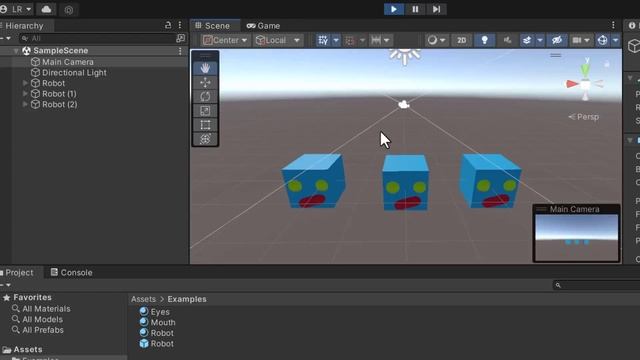Click the Main Camera preview thumbnail
This screenshot has height=360, width=640.
[576, 238]
